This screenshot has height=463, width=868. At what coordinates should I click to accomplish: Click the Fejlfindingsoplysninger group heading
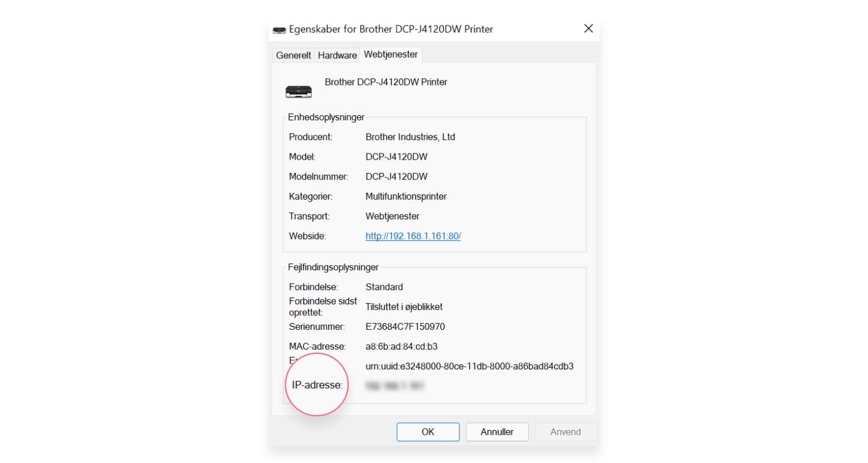[333, 267]
